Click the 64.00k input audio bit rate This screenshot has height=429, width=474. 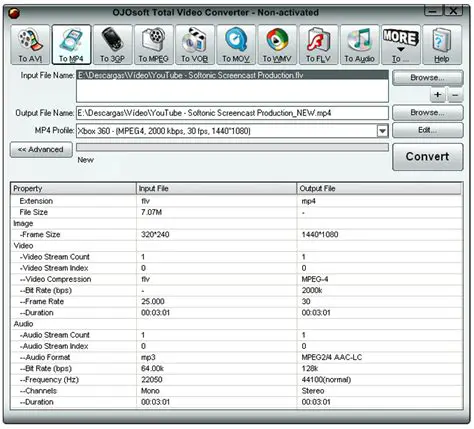152,369
